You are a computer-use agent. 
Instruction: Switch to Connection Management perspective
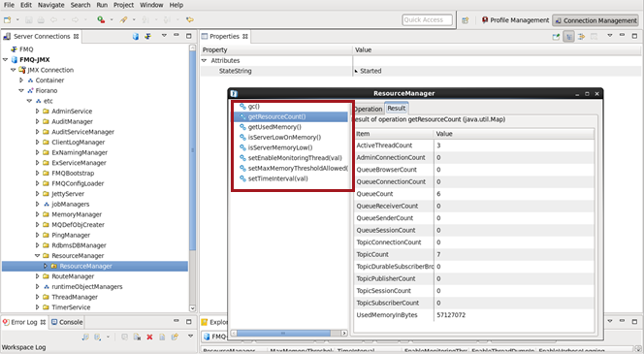coord(596,20)
